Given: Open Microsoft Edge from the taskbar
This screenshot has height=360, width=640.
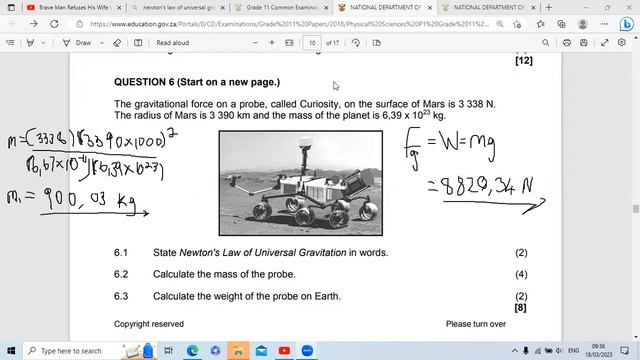Looking at the screenshot, I should click(192, 351).
